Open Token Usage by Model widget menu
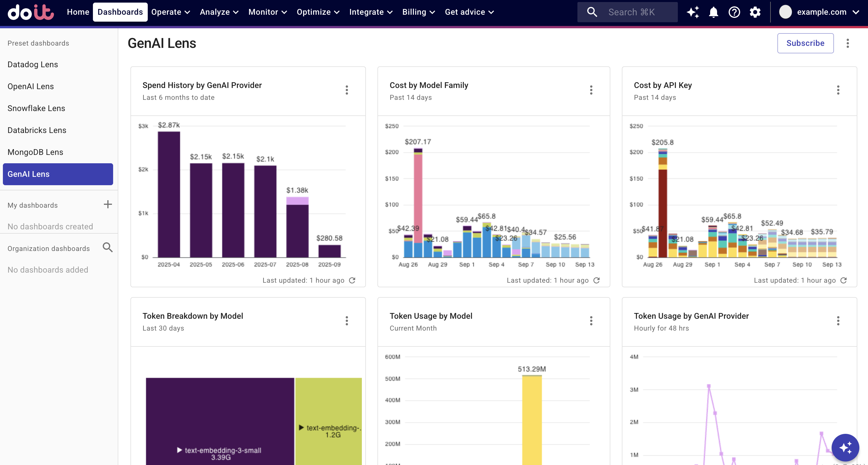Image resolution: width=868 pixels, height=465 pixels. click(x=591, y=321)
